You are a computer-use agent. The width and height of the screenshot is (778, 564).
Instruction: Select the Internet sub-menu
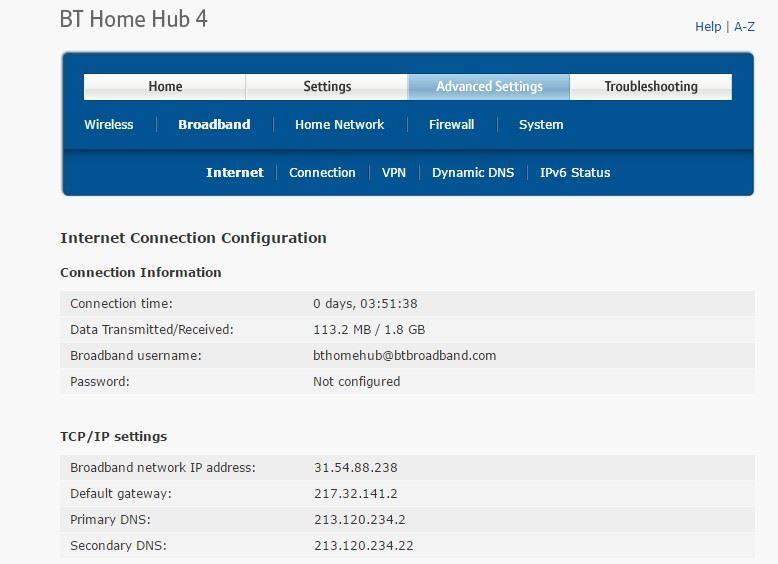click(235, 173)
